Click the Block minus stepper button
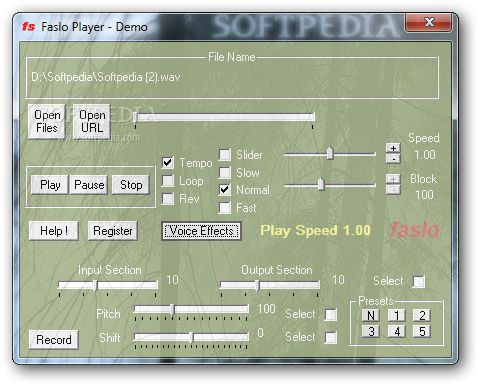This screenshot has height=385, width=479. pos(393,190)
